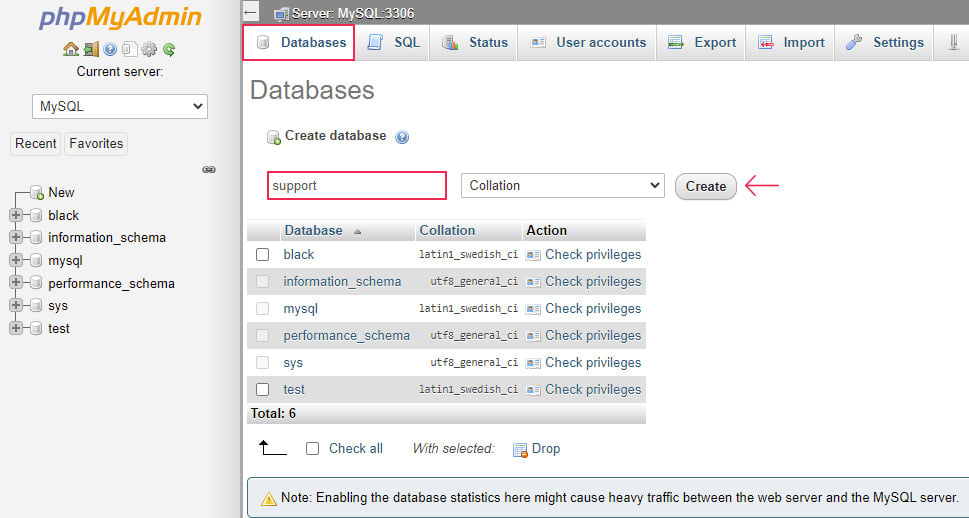Open the phpMyAdmin documentation help icon
Image resolution: width=969 pixels, height=518 pixels.
(110, 49)
